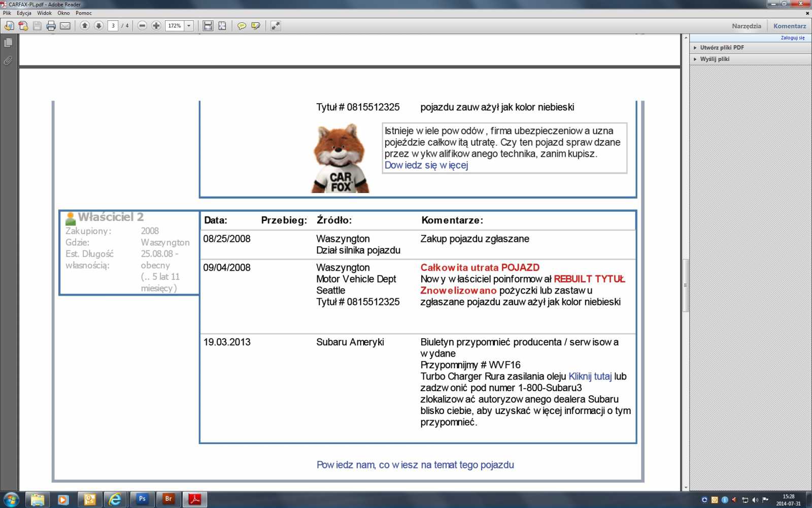Select the highlight text tool

pyautogui.click(x=256, y=26)
